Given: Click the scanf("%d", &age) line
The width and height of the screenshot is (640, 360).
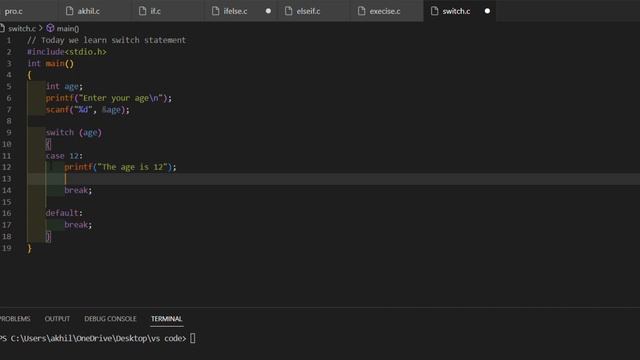Looking at the screenshot, I should click(87, 110).
